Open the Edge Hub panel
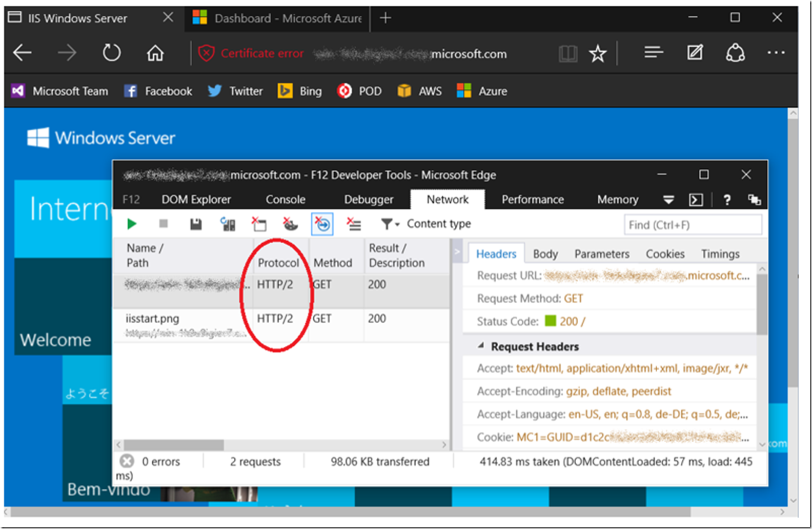812x529 pixels. (654, 52)
